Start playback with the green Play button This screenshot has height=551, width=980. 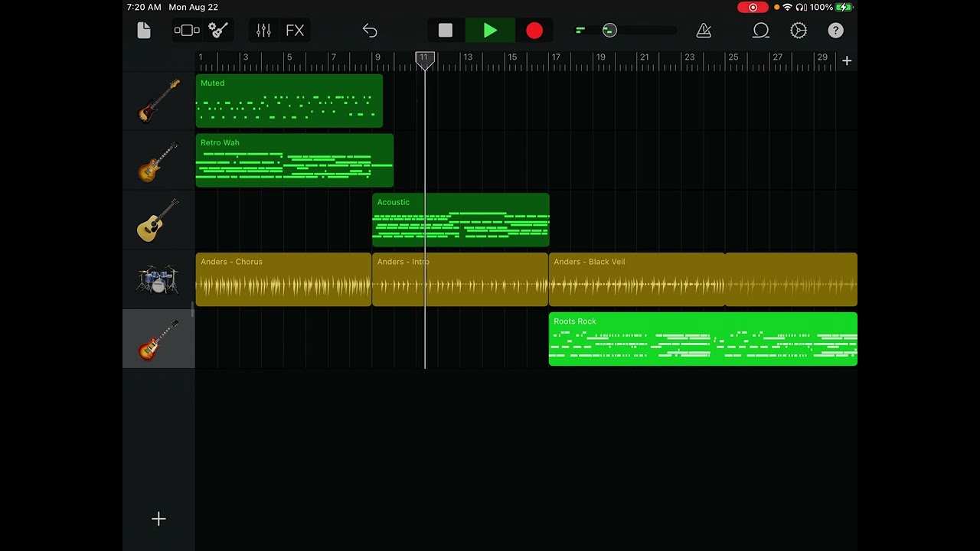click(x=490, y=31)
